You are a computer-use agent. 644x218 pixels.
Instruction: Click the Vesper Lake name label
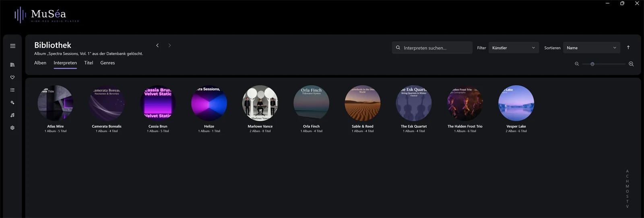click(516, 126)
